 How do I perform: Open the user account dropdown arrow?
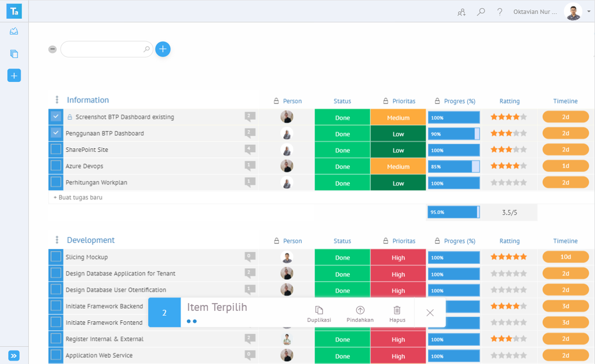pos(589,12)
